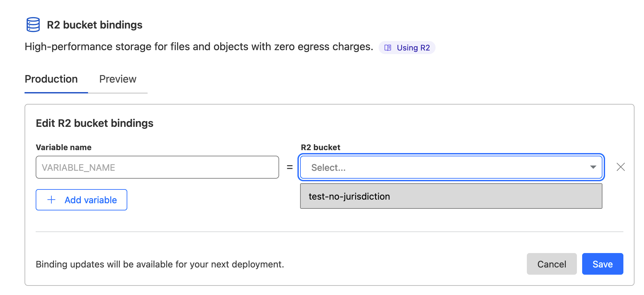Click the book icon beside Using R2
644x295 pixels.
(x=388, y=48)
